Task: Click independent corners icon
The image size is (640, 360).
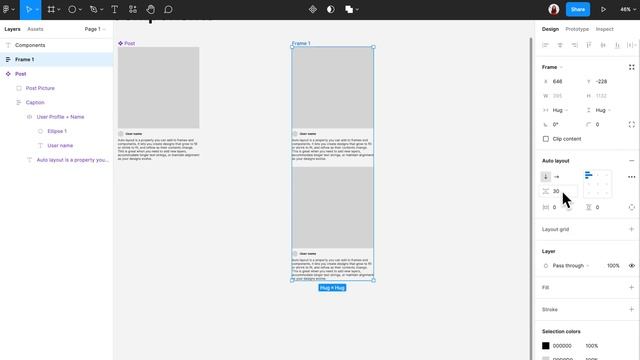Action: coord(631,124)
